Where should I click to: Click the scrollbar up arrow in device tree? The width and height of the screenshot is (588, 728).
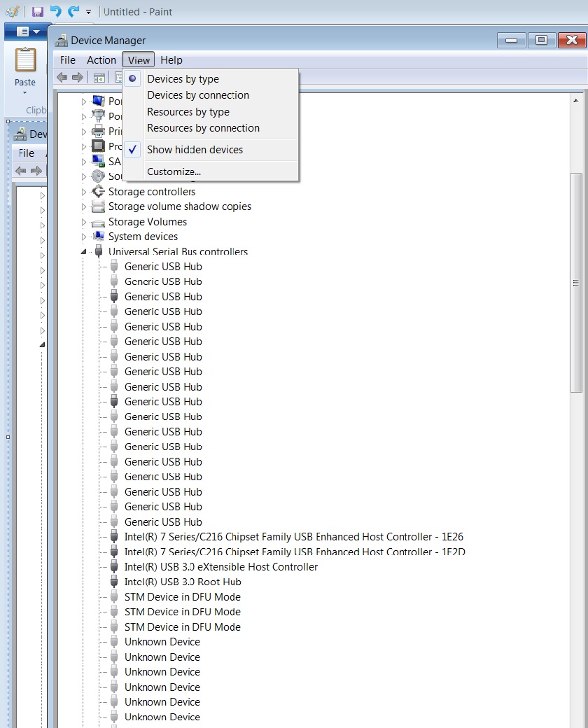576,100
